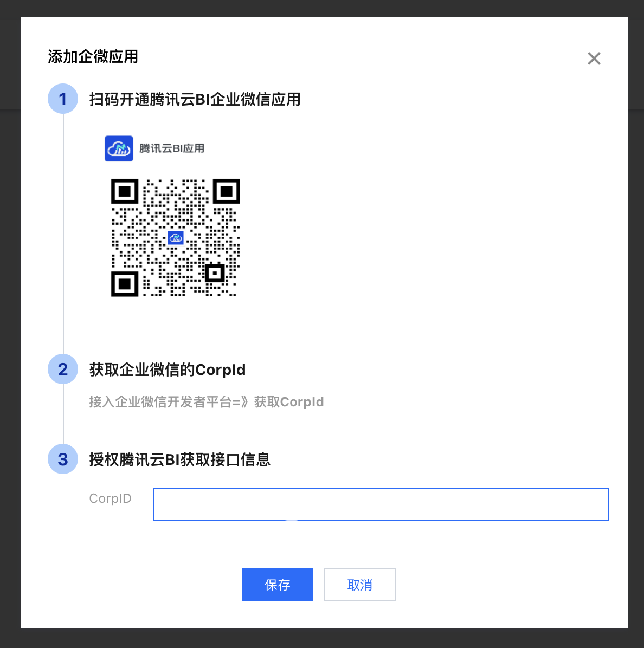This screenshot has width=644, height=648.
Task: Click the 扫码开通腾讯云BI企业微信应用 step heading
Action: click(195, 99)
